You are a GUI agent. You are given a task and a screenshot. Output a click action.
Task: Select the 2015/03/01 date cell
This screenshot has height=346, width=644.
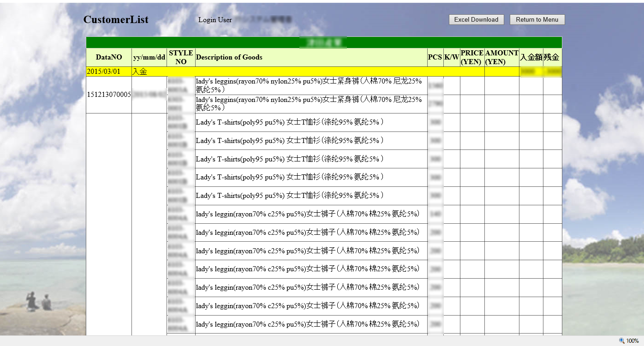click(103, 72)
